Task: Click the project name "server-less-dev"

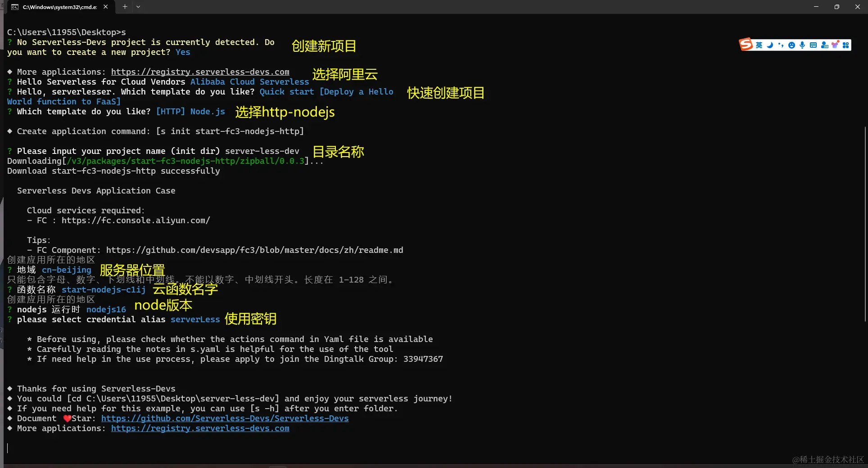Action: [262, 151]
